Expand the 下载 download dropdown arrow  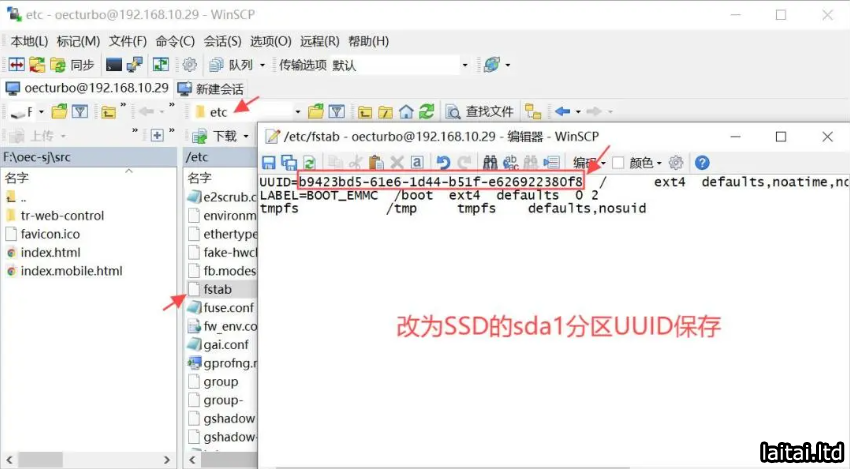click(x=245, y=136)
